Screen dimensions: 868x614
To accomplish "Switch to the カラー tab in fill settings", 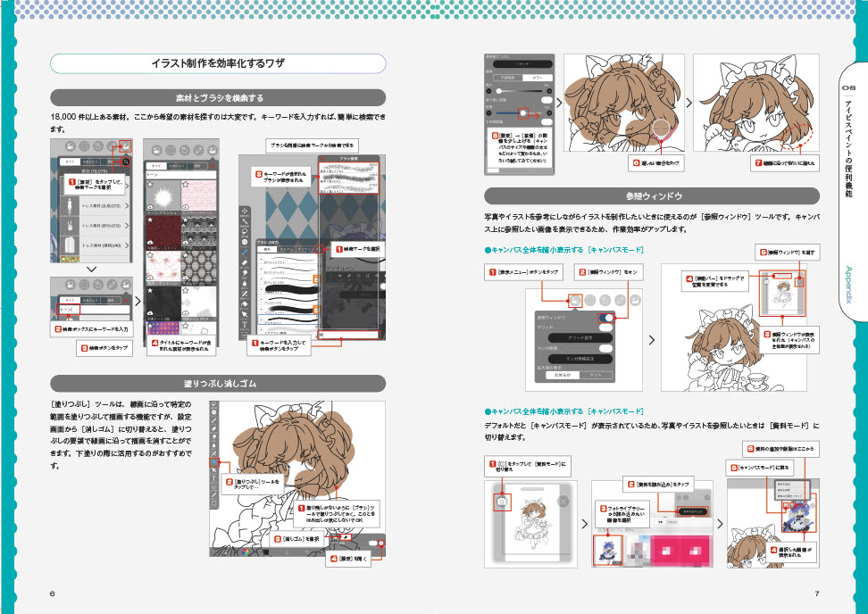I will [x=537, y=78].
